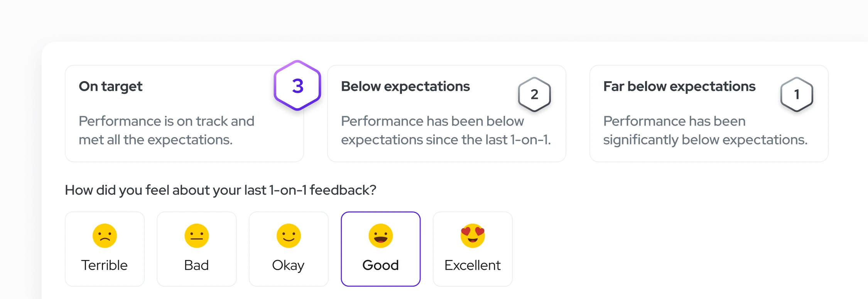Select the "Far below expectations" rating title
The image size is (868, 299).
pos(679,87)
